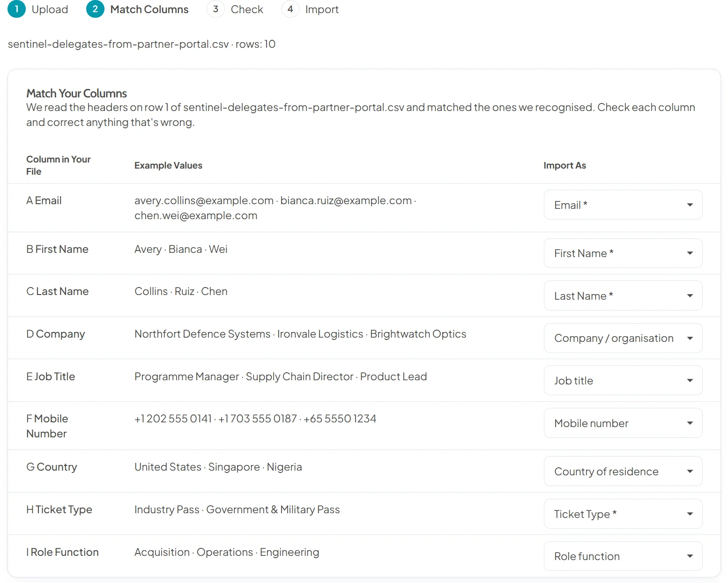Image resolution: width=728 pixels, height=583 pixels.
Task: Click 'Acquisition · Operations · Engineering' examples
Action: pos(227,552)
